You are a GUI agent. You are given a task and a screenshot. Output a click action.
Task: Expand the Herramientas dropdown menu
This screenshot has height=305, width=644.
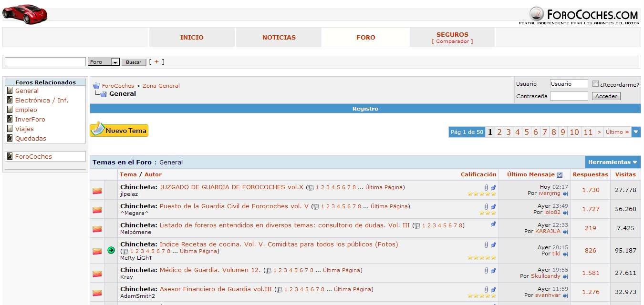point(613,162)
